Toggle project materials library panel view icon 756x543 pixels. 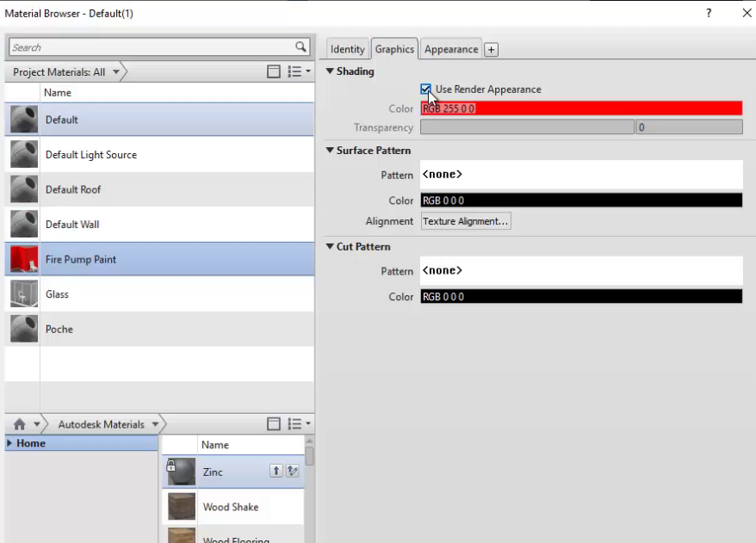[273, 71]
